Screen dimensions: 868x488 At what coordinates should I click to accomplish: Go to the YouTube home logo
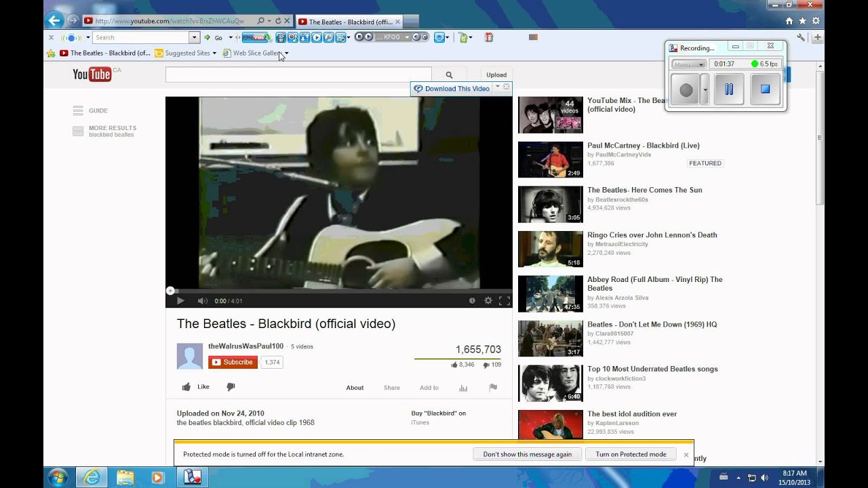pyautogui.click(x=92, y=74)
